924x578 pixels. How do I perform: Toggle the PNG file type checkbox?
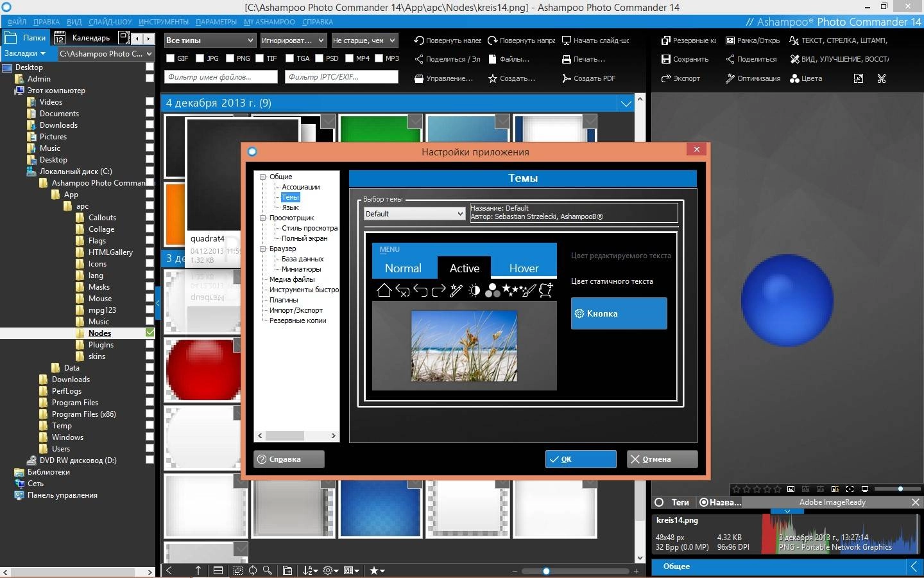tap(230, 58)
